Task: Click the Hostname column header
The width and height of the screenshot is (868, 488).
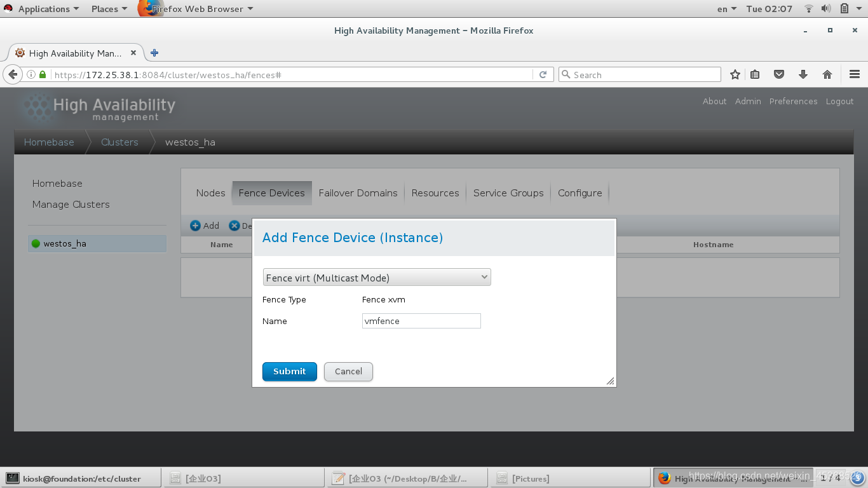Action: tap(713, 245)
